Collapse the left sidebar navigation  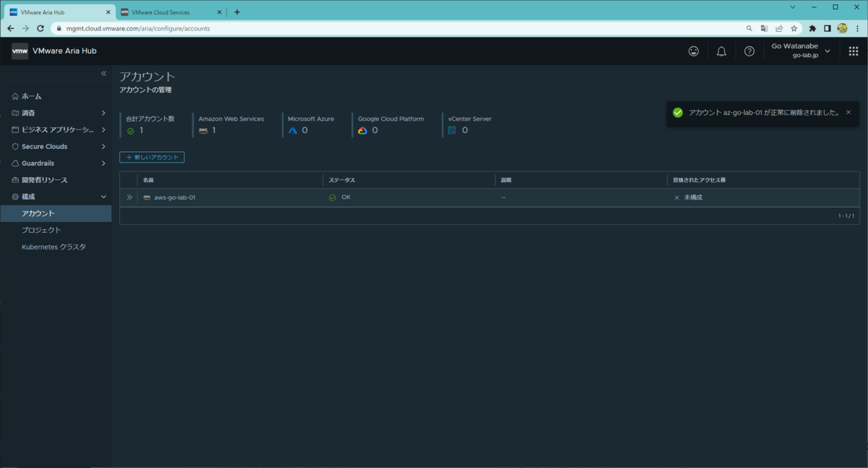[x=103, y=74]
